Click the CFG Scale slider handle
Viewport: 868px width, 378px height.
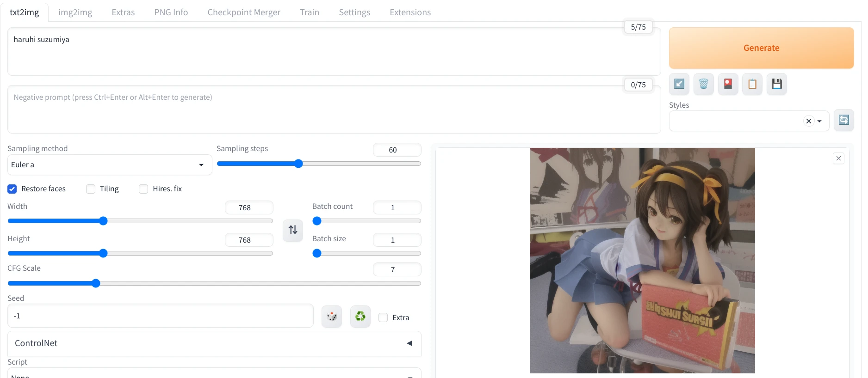point(96,283)
